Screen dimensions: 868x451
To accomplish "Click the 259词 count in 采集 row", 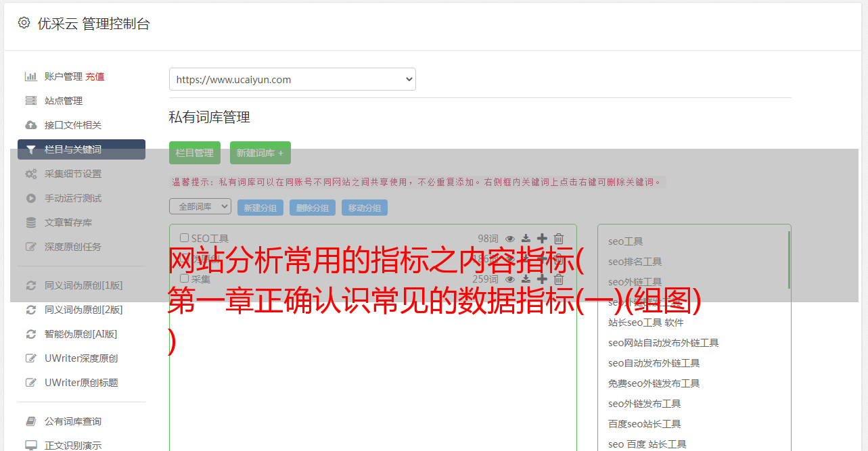I will coord(485,279).
